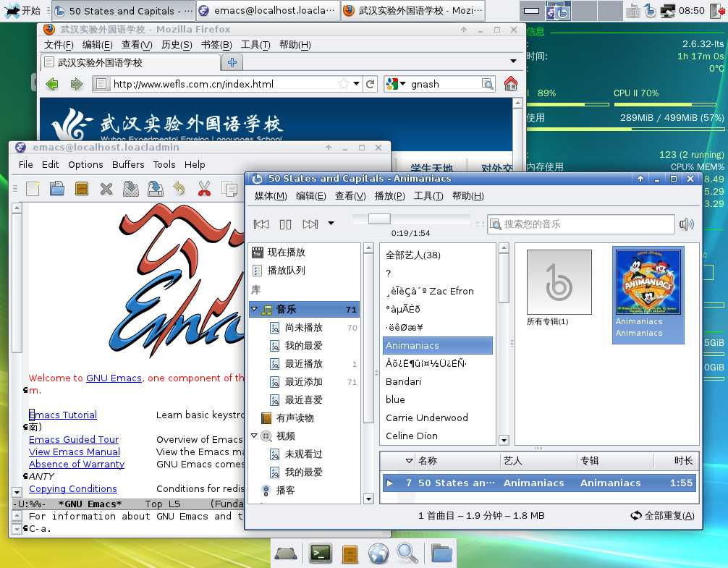Skip to next track in Banshee
Screen dimensions: 728x568
(x=310, y=224)
